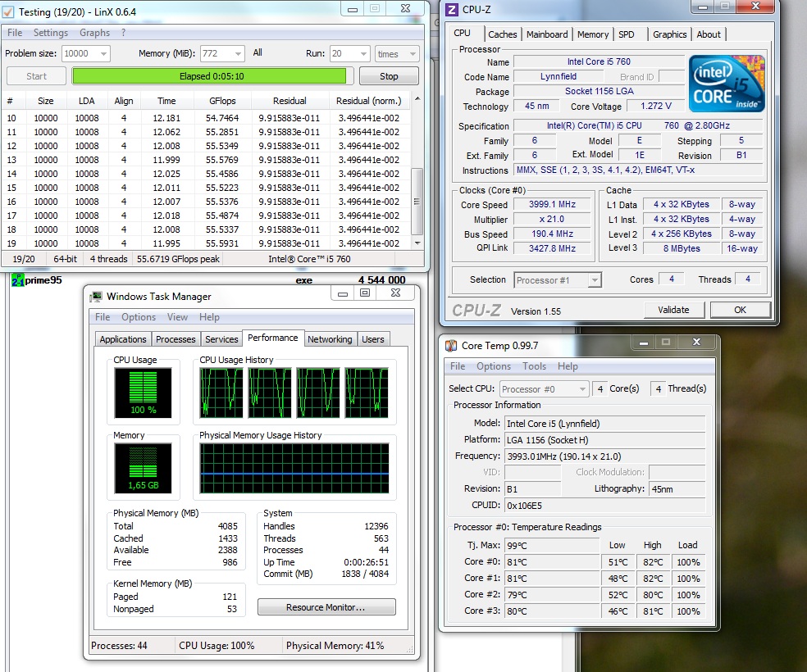Switch to the Graphics tab in CPU-Z

[x=669, y=34]
